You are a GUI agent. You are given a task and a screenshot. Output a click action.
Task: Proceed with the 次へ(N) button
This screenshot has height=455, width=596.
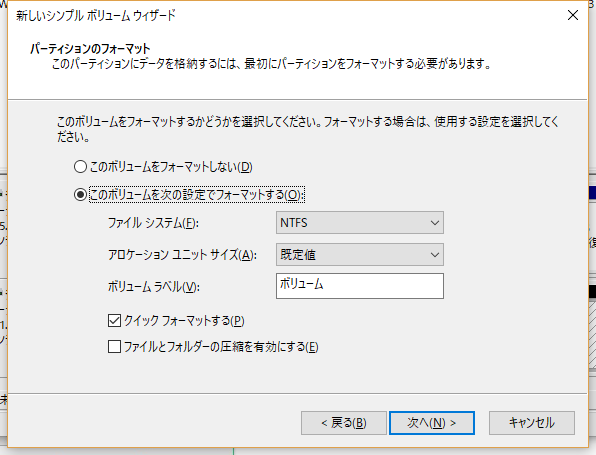click(432, 423)
